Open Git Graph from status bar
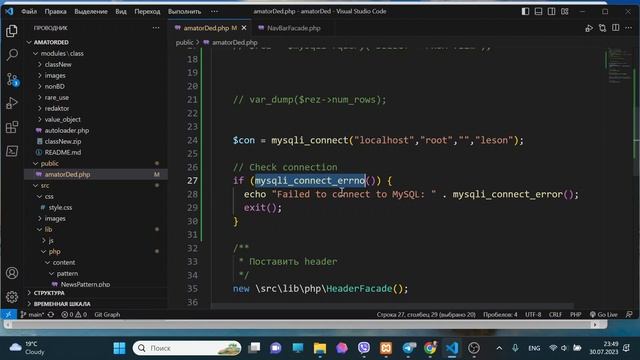The height and width of the screenshot is (360, 640). [x=107, y=314]
